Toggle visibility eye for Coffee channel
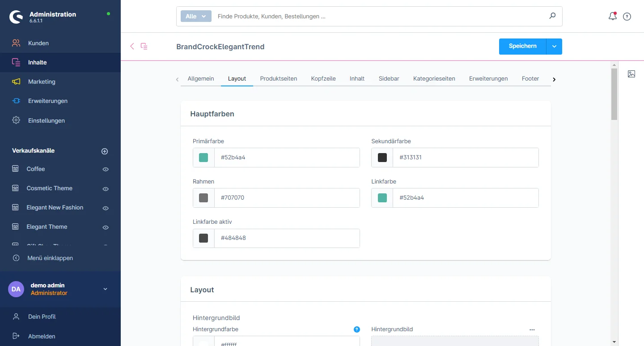 (106, 169)
